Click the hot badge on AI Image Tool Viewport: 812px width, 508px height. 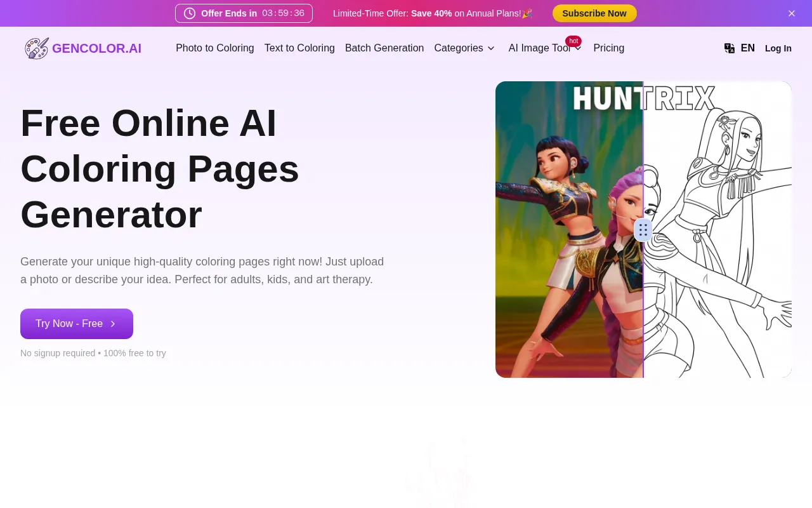573,41
